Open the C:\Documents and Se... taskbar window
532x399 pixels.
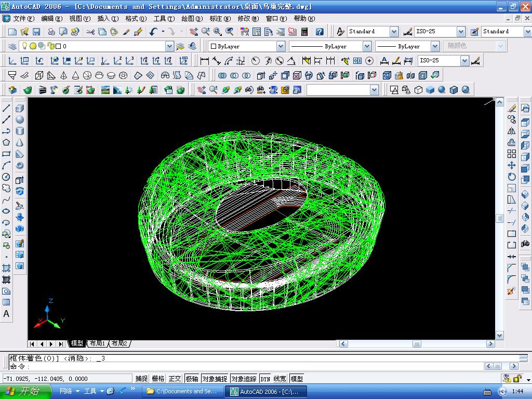[182, 391]
